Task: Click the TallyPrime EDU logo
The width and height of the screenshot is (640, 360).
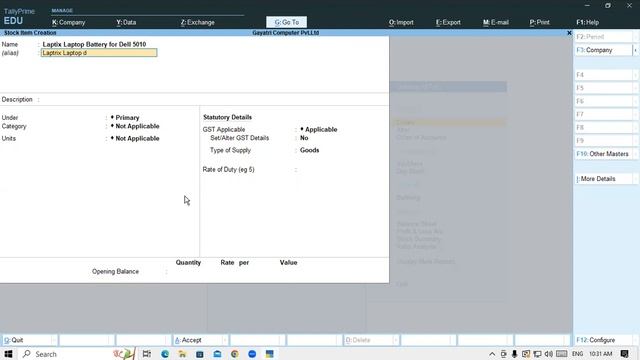Action: pyautogui.click(x=19, y=16)
